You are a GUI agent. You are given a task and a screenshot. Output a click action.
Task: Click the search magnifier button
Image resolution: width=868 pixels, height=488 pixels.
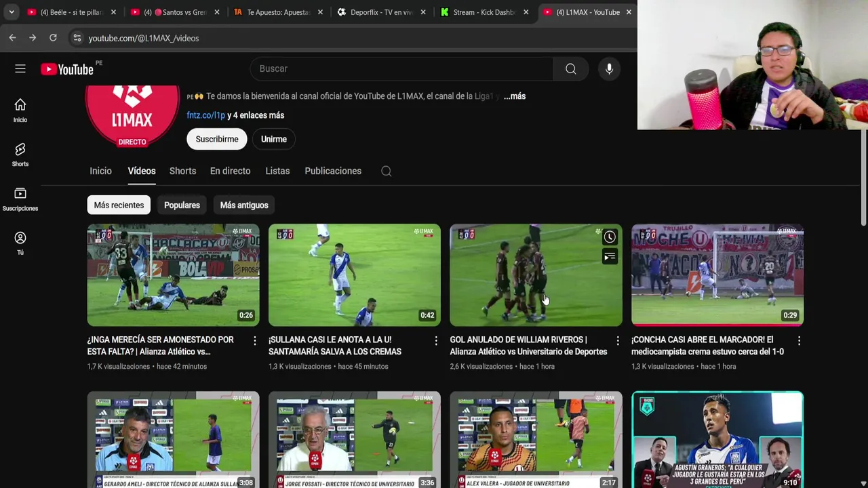(x=571, y=68)
